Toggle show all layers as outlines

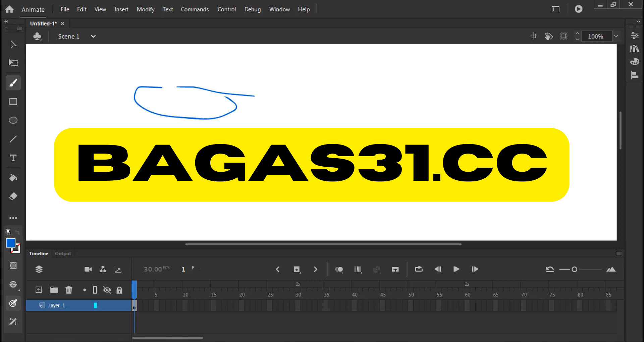point(95,290)
